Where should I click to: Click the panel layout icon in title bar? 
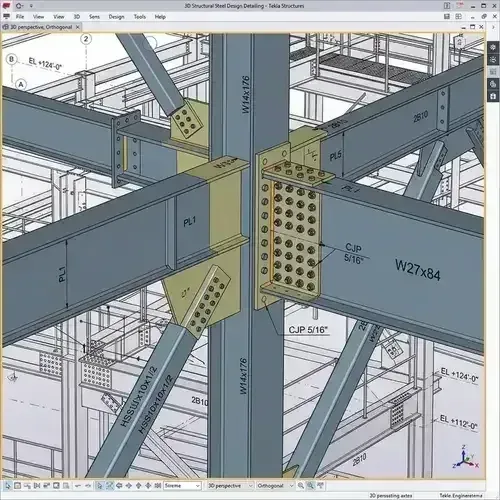click(447, 6)
